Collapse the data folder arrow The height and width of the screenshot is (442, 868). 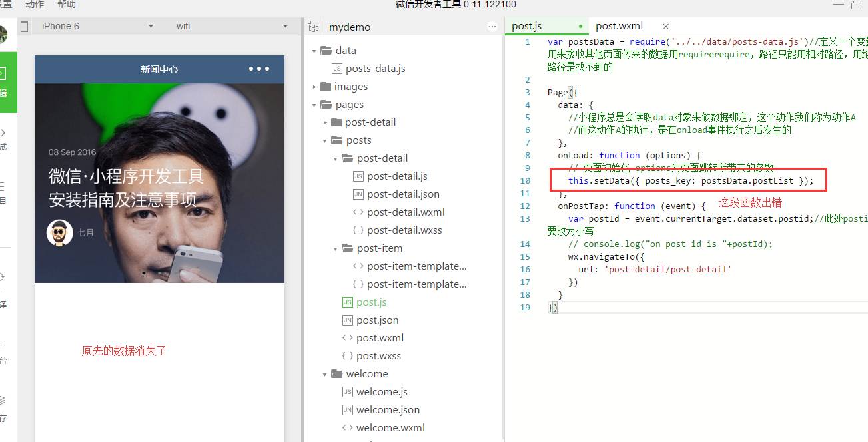tap(314, 51)
